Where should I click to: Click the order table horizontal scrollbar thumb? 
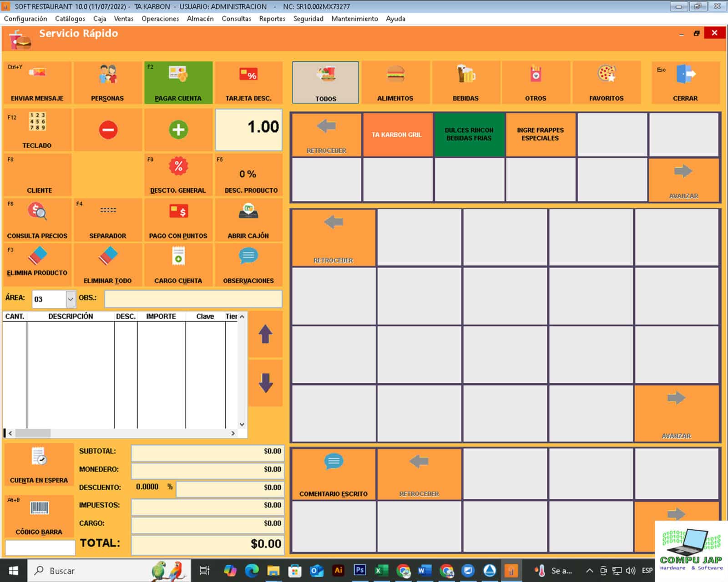(33, 433)
